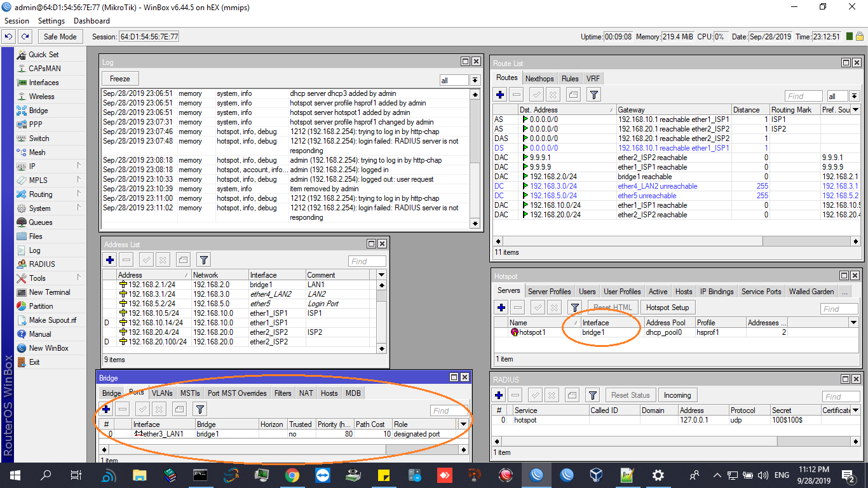
Task: Open the Log topic filter dropdown
Action: click(475, 80)
